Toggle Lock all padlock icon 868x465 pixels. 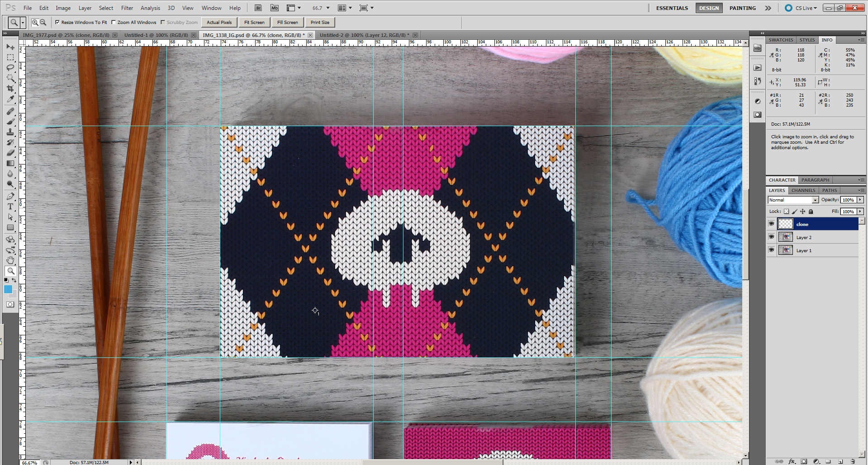pos(811,211)
